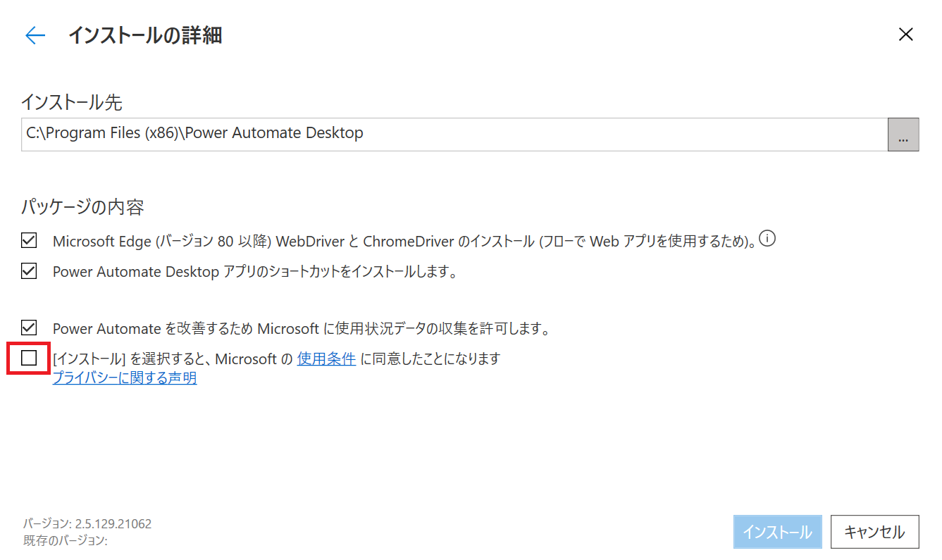This screenshot has width=942, height=560.
Task: Go back using the left arrow icon
Action: (35, 35)
